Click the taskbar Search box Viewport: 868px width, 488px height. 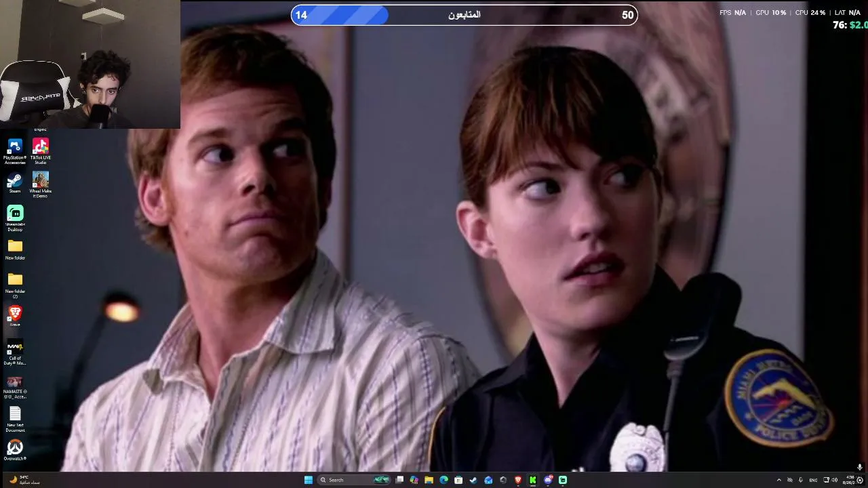pos(354,480)
